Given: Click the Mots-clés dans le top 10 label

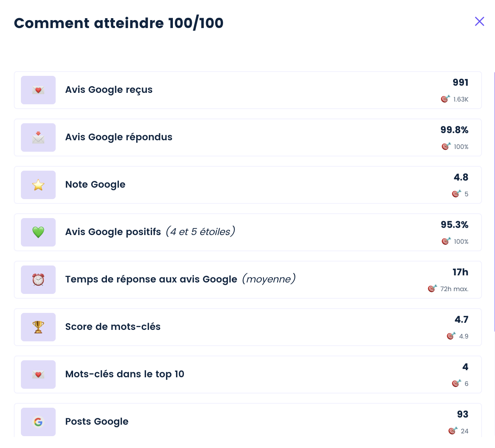Looking at the screenshot, I should point(125,374).
